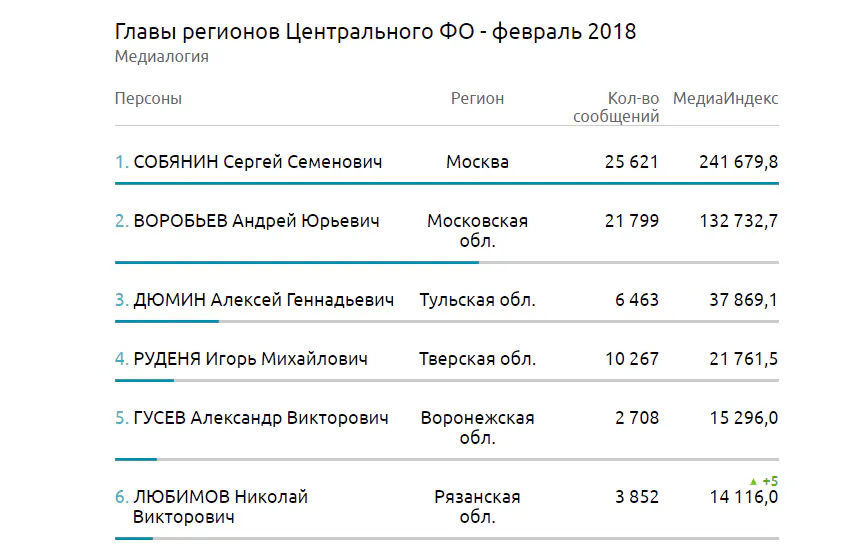Screen dimensions: 862x546
Task: Open the СОБЯНИН Сергей Семенович entry
Action: click(x=257, y=162)
